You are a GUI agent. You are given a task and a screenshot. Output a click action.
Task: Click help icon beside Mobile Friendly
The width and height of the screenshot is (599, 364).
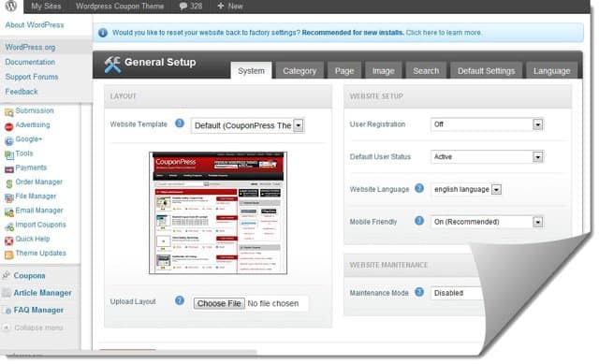419,221
